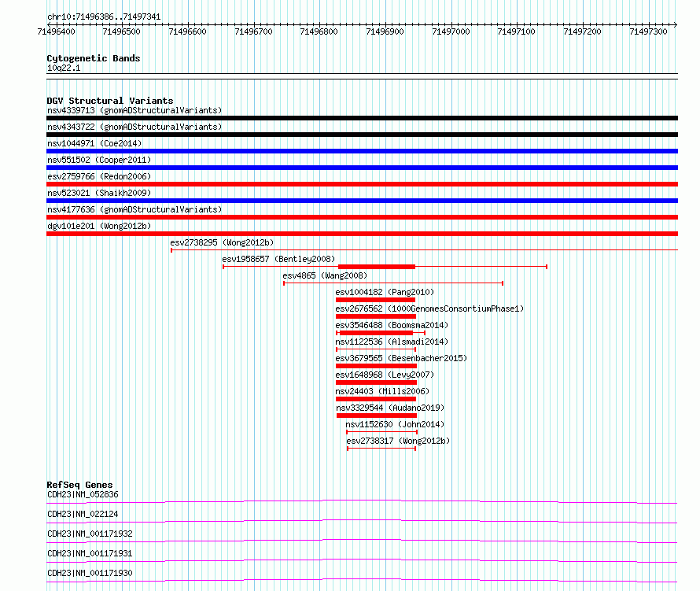
Task: Open variant esv3546488 (Boomsma2014)
Action: tap(392, 325)
